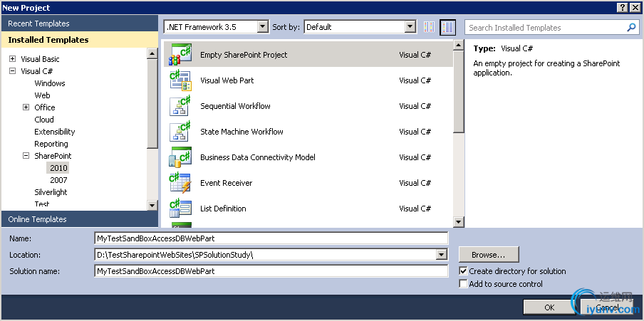
Task: Select the Event Receiver template icon
Action: 181,183
